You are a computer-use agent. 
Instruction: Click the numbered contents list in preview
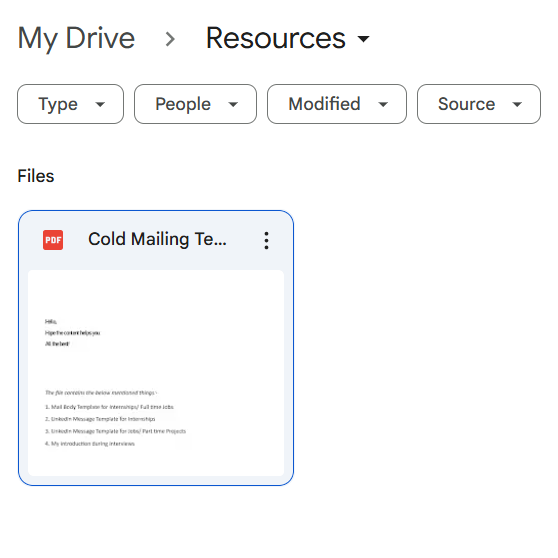[115, 425]
